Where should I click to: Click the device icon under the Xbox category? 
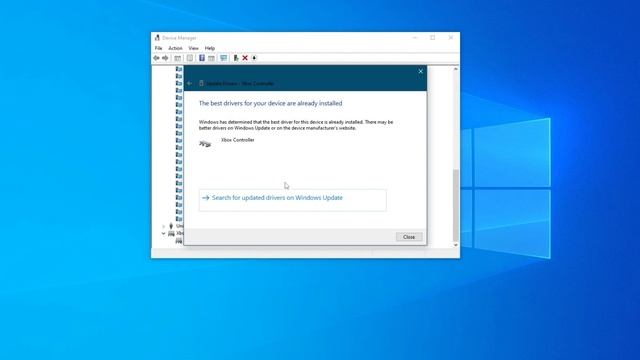179,241
